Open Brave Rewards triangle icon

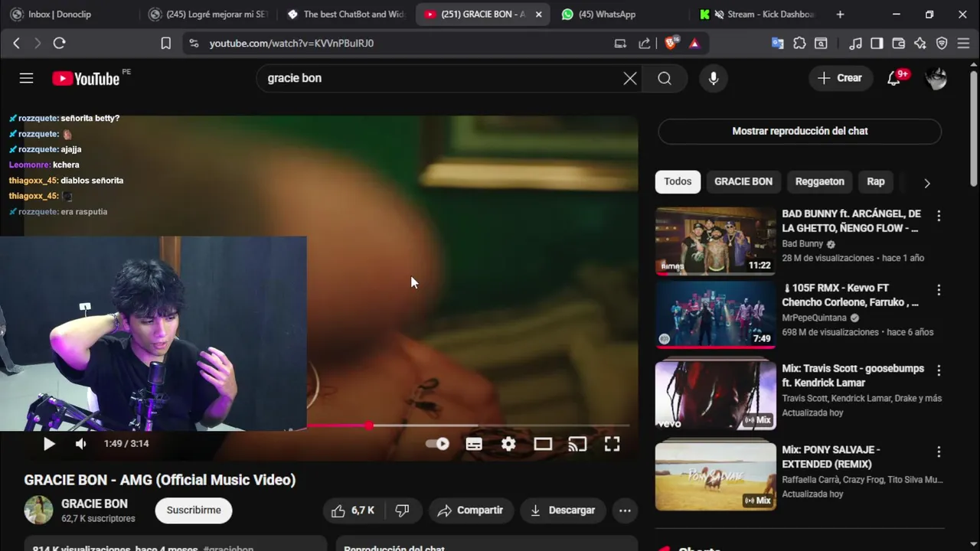click(694, 44)
